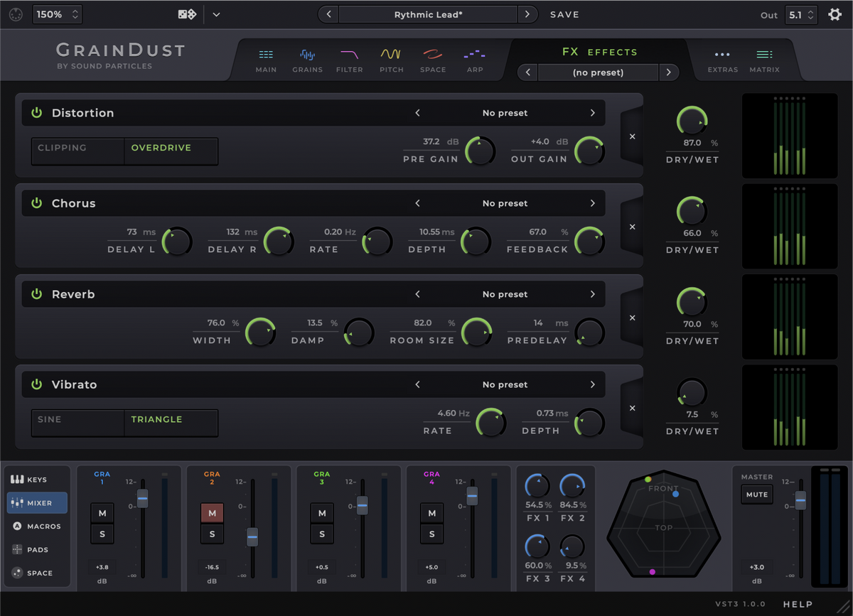Select TRIANGLE waveform for Vibrato
Image resolution: width=853 pixels, height=616 pixels.
pyautogui.click(x=170, y=422)
